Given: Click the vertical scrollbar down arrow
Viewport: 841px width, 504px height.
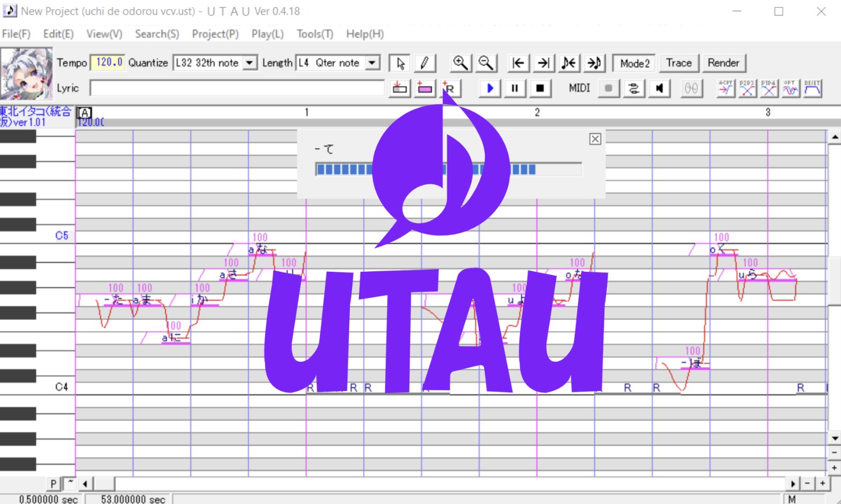Looking at the screenshot, I should click(x=835, y=439).
